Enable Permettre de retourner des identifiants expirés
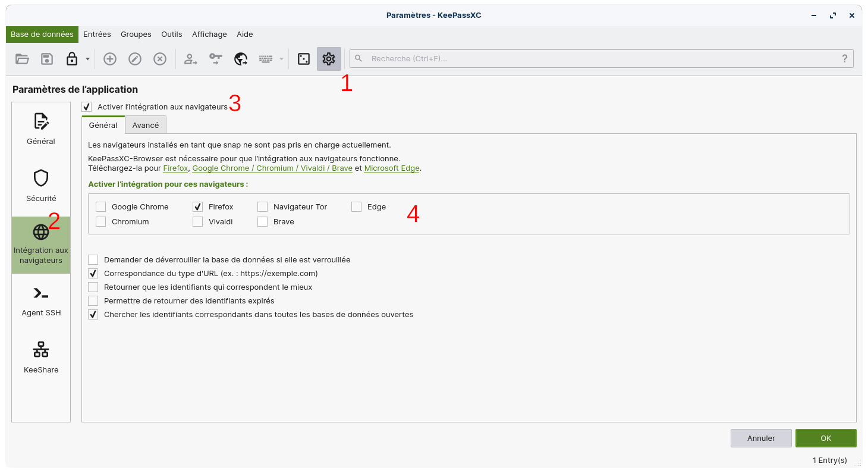The width and height of the screenshot is (868, 473). coord(93,301)
